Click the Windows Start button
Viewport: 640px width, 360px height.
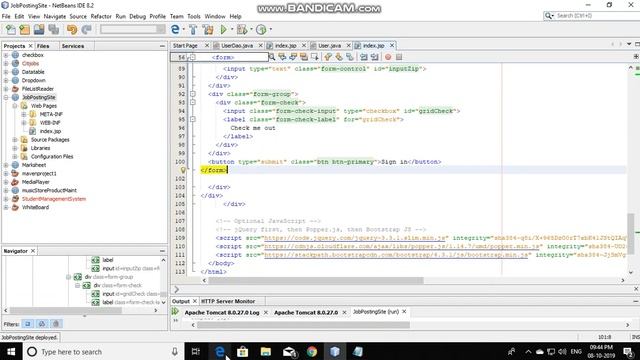(x=11, y=351)
